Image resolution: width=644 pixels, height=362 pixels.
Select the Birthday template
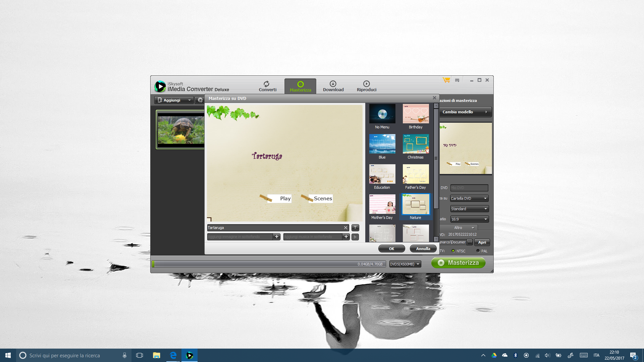click(416, 117)
